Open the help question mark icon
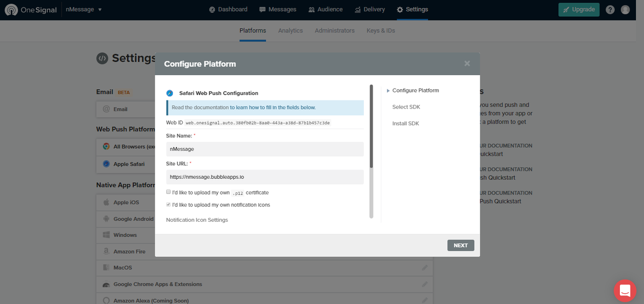Screen dimensions: 644x304 coord(610,10)
